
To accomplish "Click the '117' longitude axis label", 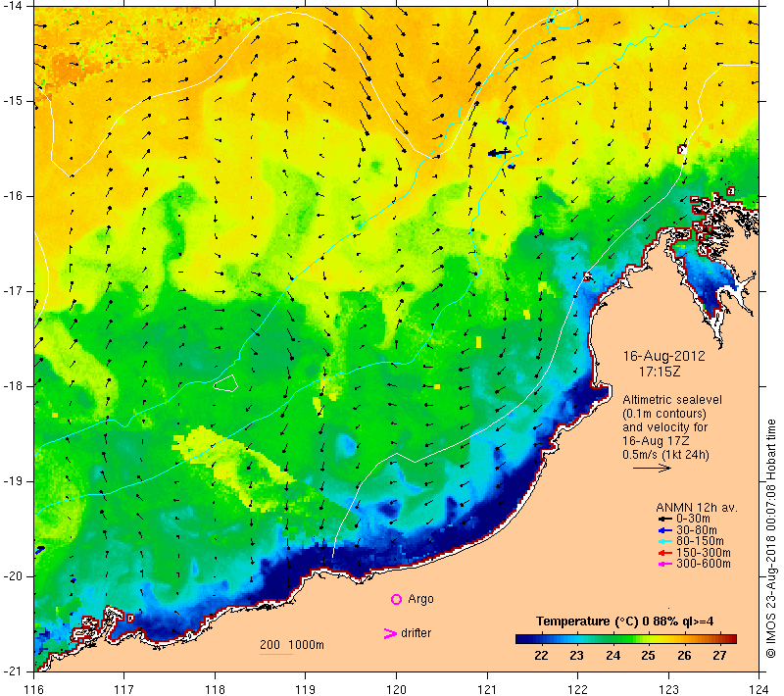I will 124,689.
